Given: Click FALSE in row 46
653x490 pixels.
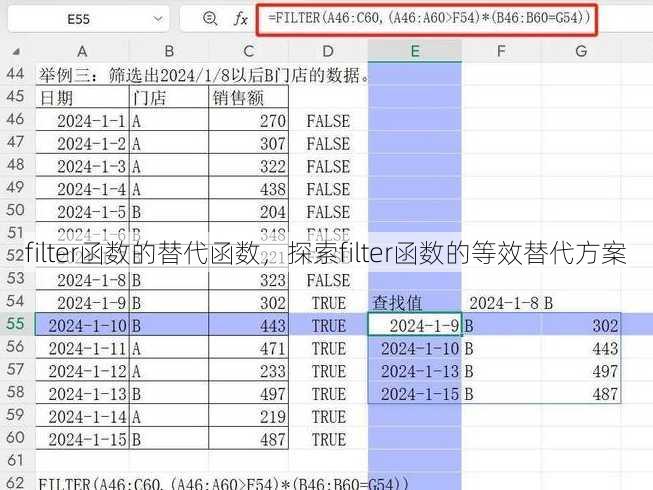Looking at the screenshot, I should [x=328, y=121].
